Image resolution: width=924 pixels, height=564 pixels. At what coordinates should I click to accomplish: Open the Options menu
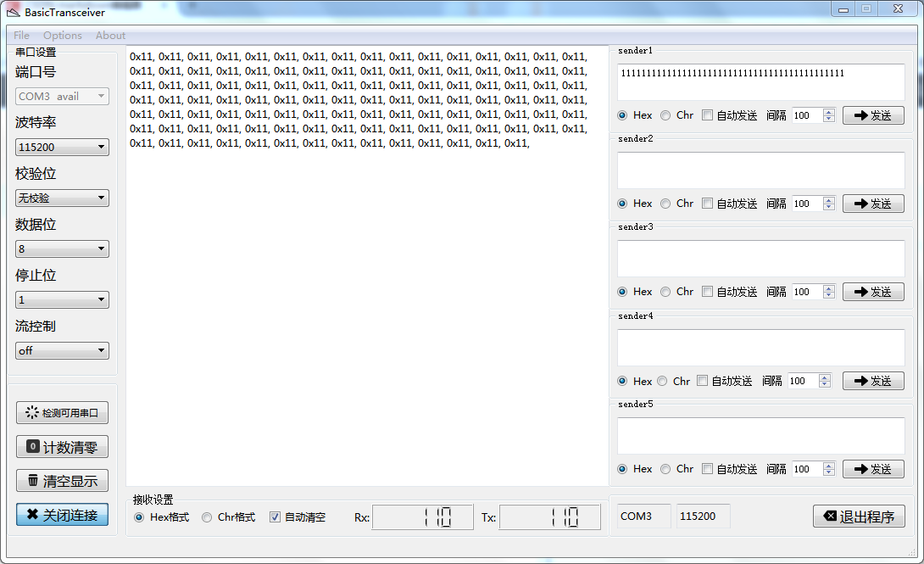(63, 36)
